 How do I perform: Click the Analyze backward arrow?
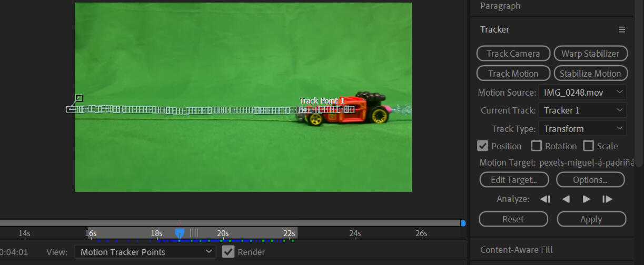click(x=566, y=199)
